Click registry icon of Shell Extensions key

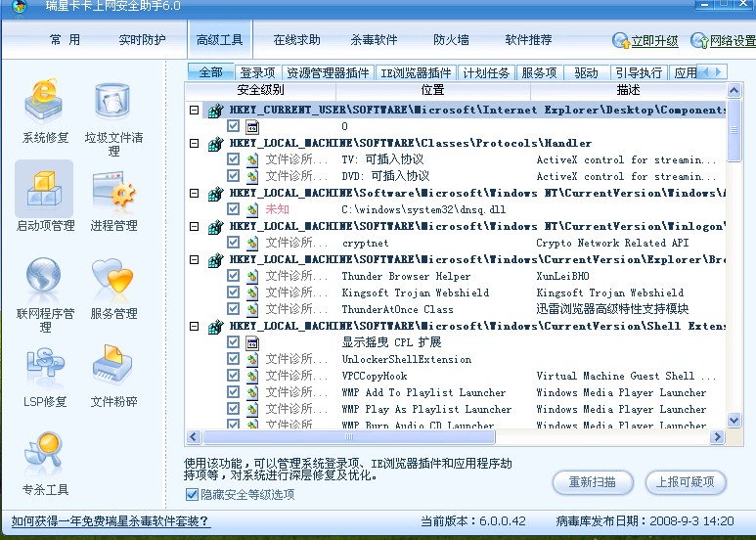(215, 327)
